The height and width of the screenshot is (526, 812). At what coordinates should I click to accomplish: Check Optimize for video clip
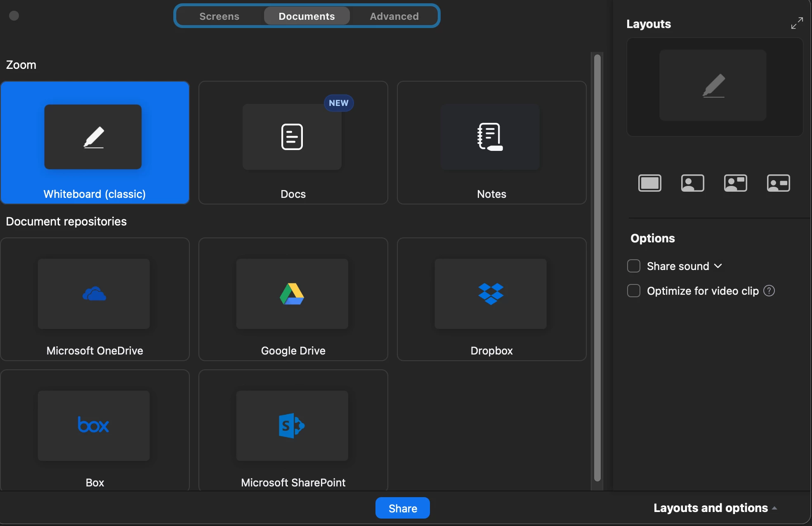coord(634,291)
